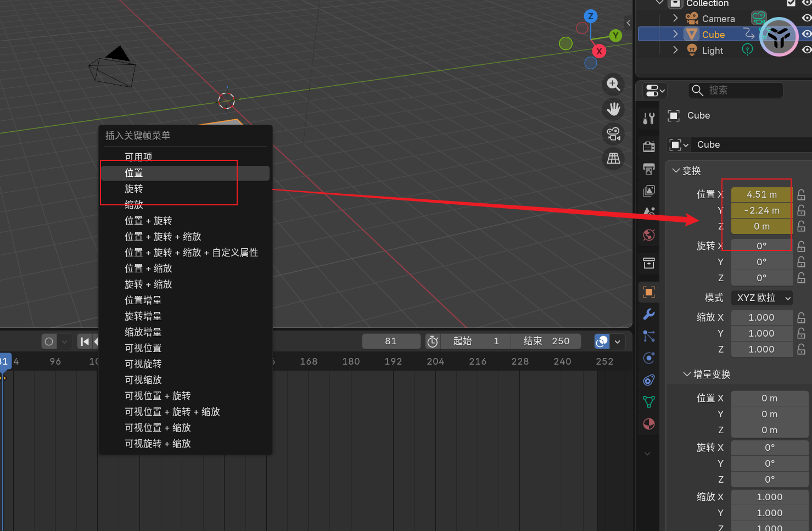Image resolution: width=812 pixels, height=531 pixels.
Task: Open the Physics properties tab
Action: (x=649, y=358)
